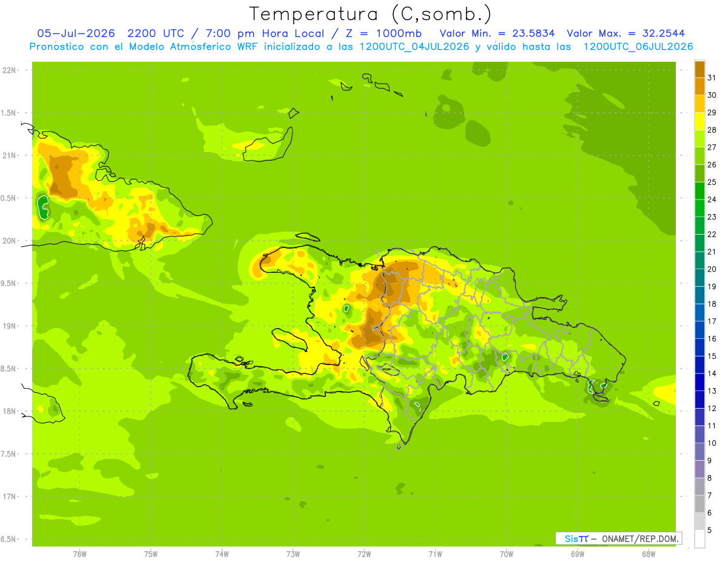Click the '1200UTC_06JUL2026' valid-until time

click(638, 47)
